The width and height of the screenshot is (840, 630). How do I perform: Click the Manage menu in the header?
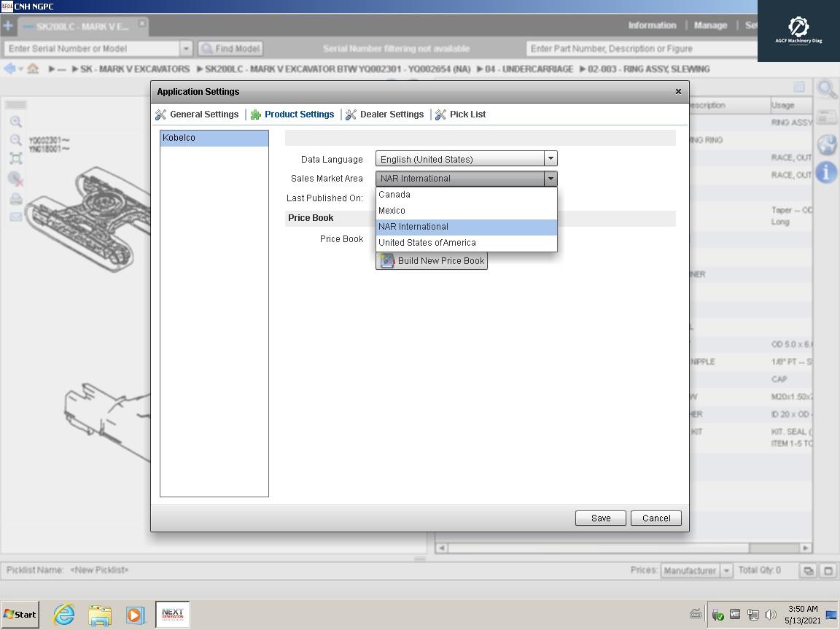(x=710, y=25)
